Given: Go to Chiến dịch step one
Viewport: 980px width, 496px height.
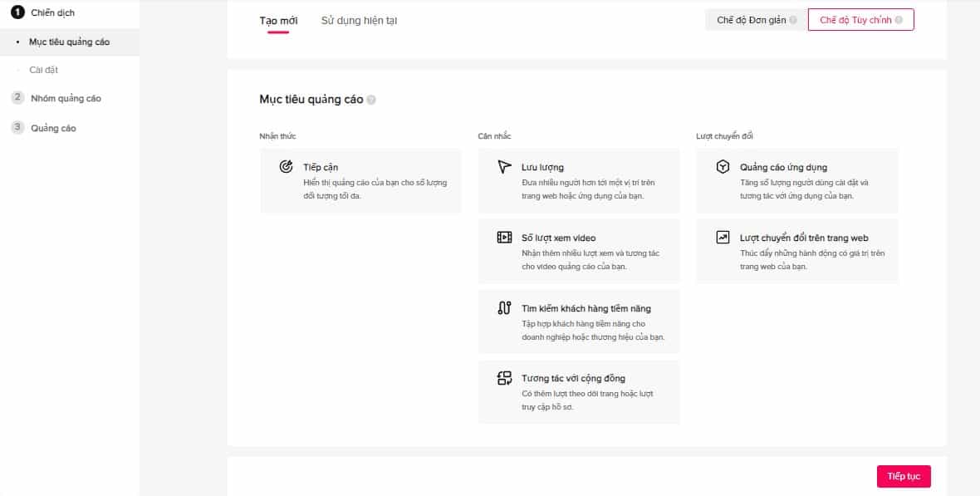Looking at the screenshot, I should [x=52, y=12].
